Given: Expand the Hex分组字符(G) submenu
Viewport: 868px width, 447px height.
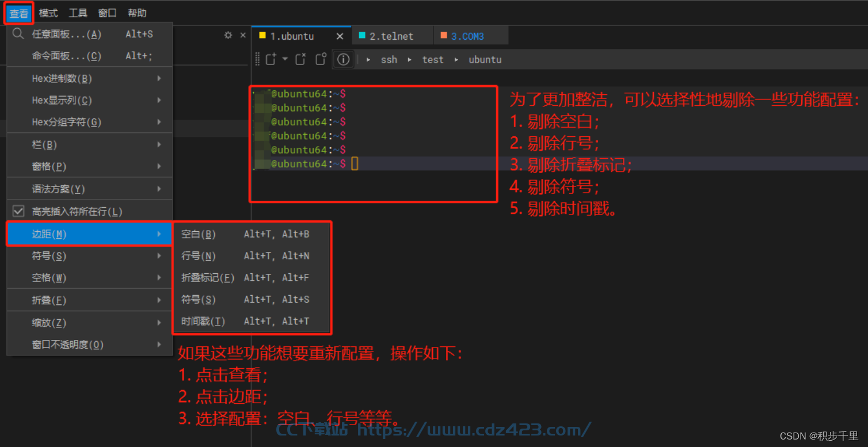Looking at the screenshot, I should [90, 122].
